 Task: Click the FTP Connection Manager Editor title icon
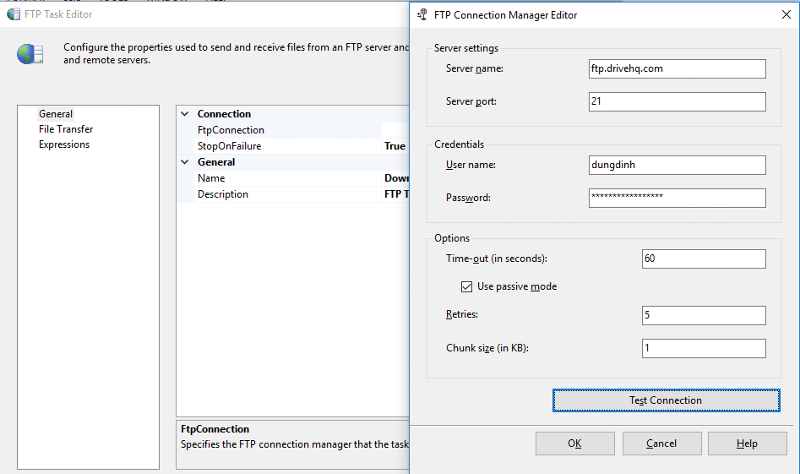point(422,15)
